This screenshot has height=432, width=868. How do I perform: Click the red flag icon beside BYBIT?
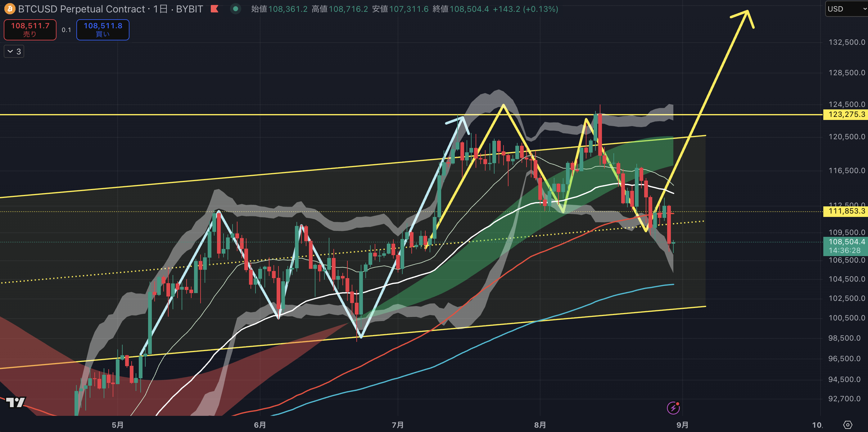coord(214,9)
